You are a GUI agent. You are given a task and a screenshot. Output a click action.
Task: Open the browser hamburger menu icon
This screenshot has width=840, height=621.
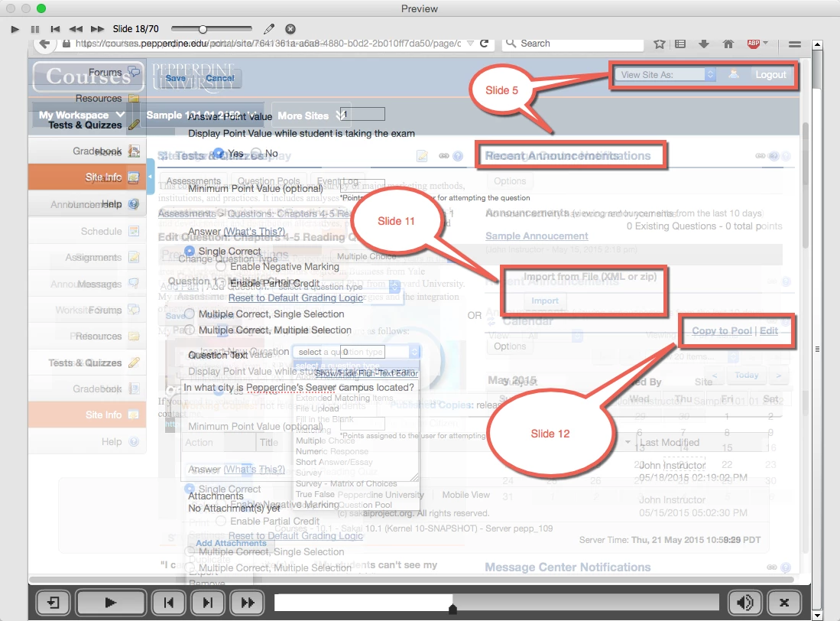coord(795,44)
